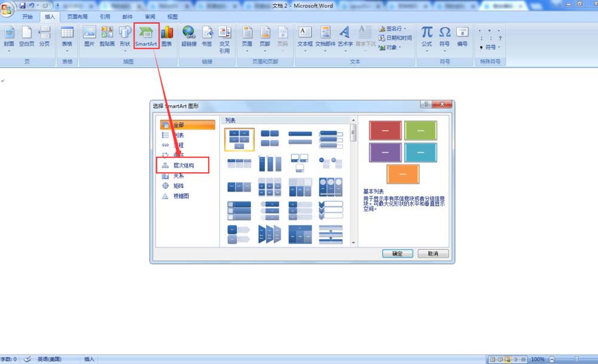Expand the 对象 object dropdown
The width and height of the screenshot is (598, 364).
399,47
